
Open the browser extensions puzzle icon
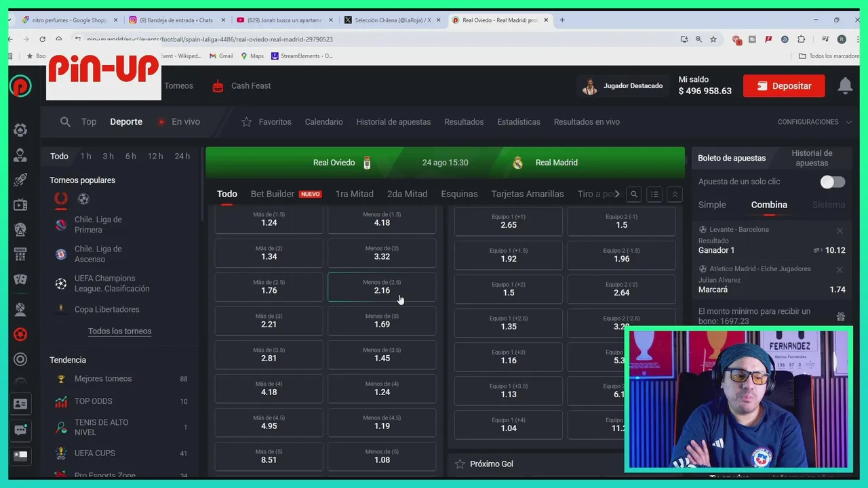click(x=802, y=39)
